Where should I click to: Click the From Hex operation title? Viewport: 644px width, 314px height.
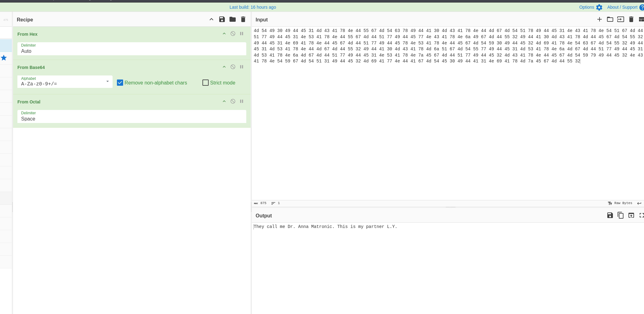pyautogui.click(x=27, y=34)
